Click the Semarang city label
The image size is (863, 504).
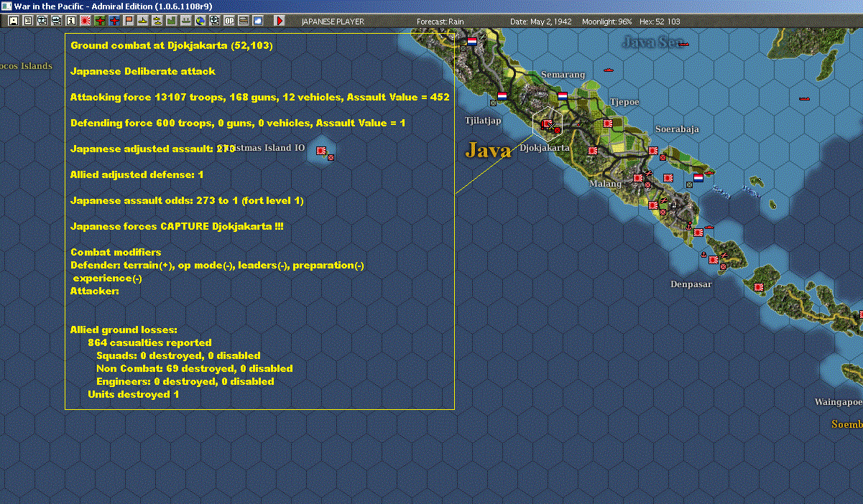(563, 75)
